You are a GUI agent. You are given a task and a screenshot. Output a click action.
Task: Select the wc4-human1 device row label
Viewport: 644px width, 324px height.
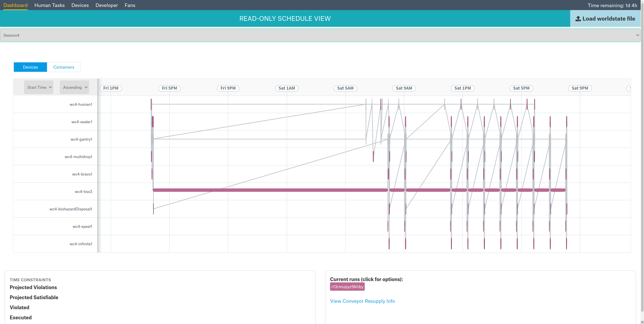81,104
